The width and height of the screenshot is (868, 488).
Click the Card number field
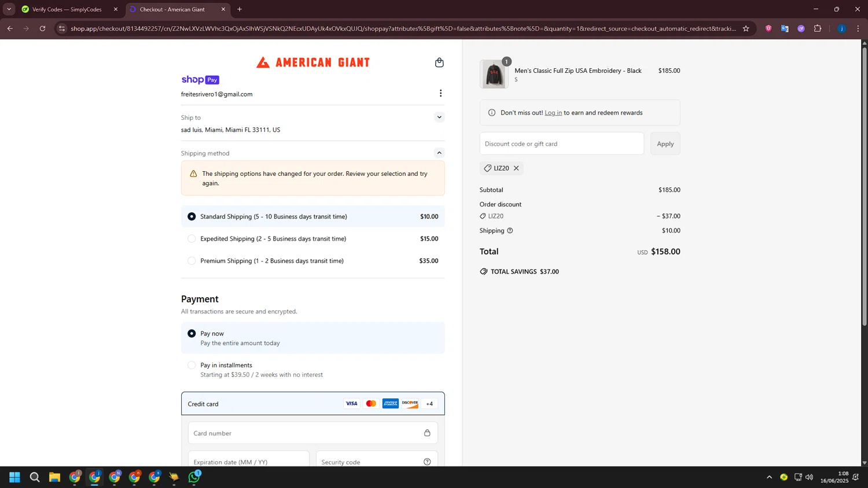pos(313,433)
